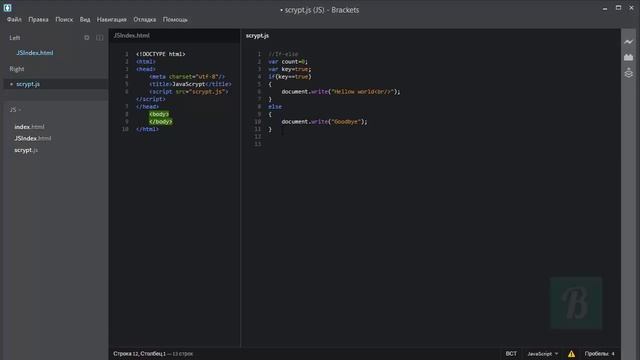Close the Brackets window
The image size is (640, 360).
pos(631,8)
